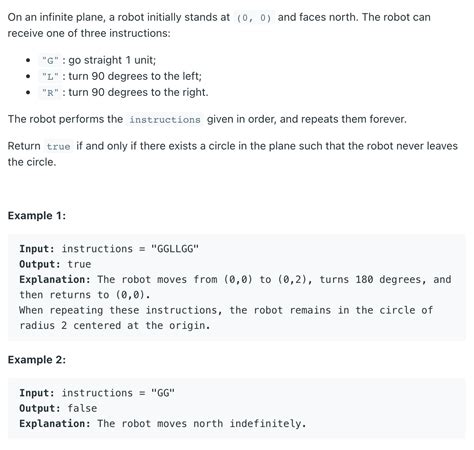Click the "GGLLGG" input string
474x450 pixels.
175,249
